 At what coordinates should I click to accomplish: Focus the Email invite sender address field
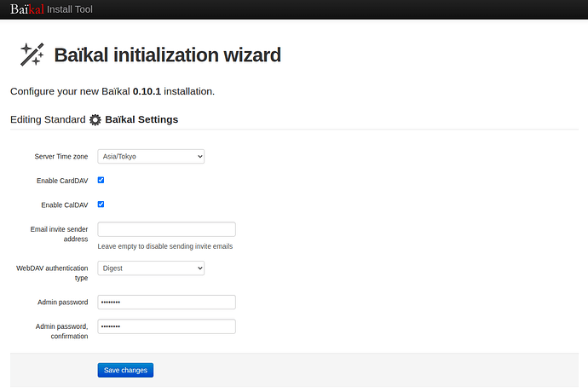(x=166, y=229)
